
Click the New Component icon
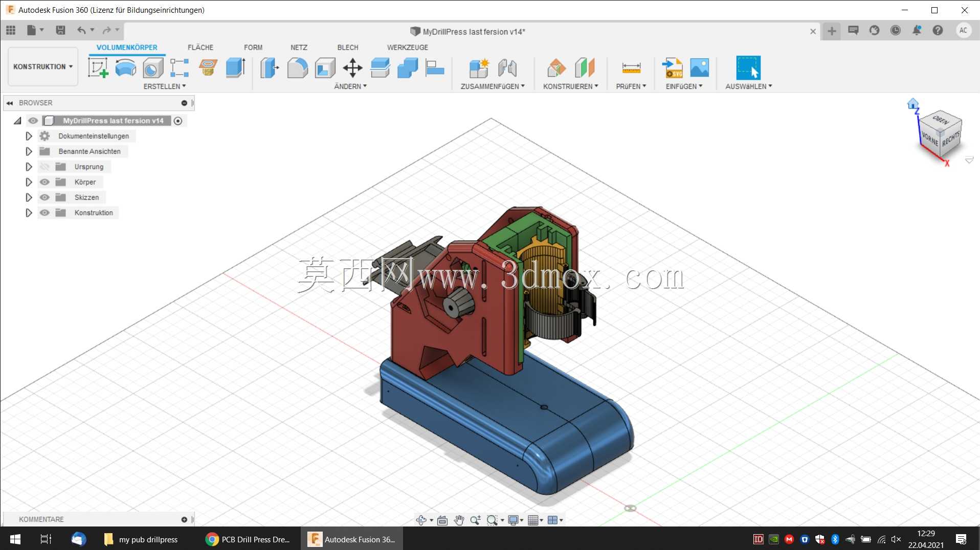[x=479, y=67]
